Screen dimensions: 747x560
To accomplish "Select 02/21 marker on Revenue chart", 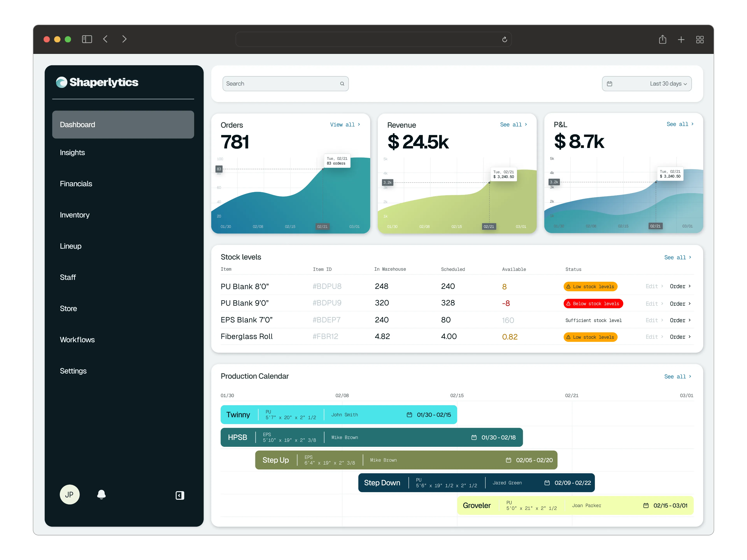I will [x=489, y=227].
